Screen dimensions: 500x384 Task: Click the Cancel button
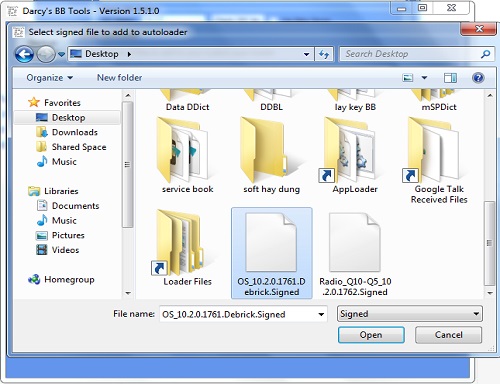coord(448,335)
